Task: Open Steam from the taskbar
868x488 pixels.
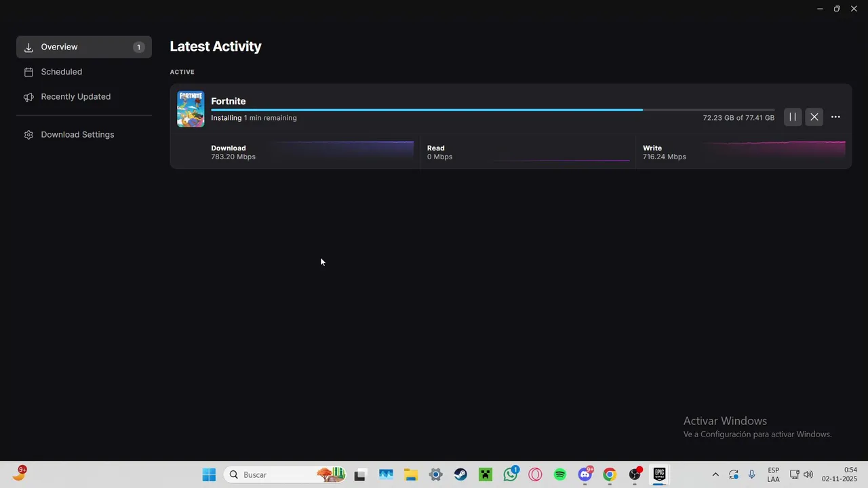Action: (x=460, y=474)
